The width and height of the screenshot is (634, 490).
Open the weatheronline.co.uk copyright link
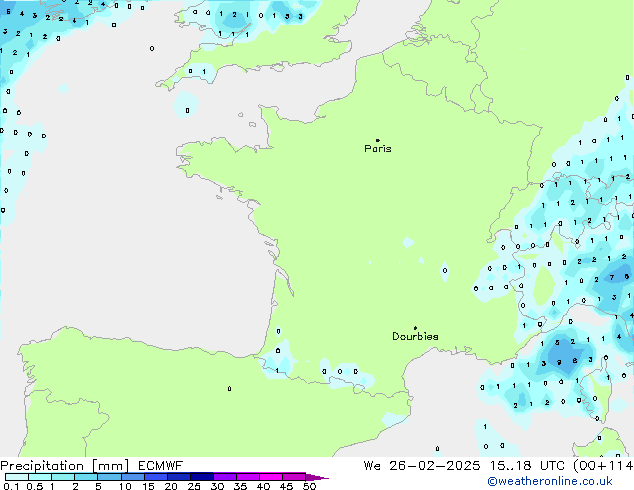click(550, 481)
